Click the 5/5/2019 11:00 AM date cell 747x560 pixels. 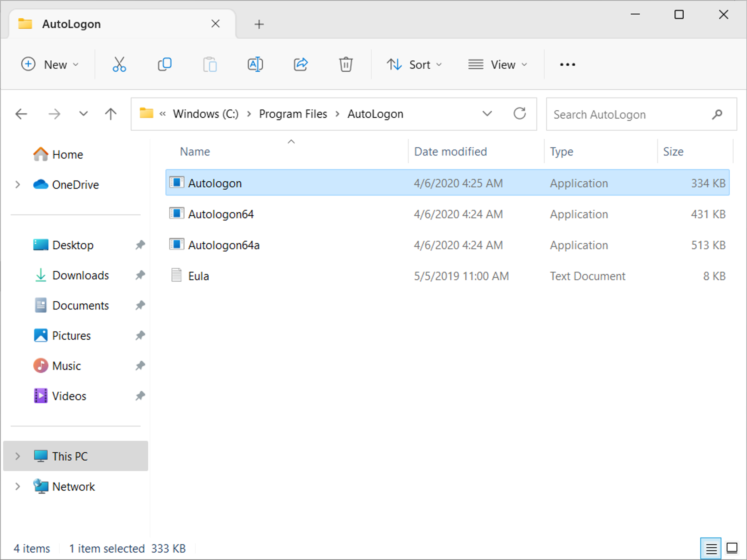click(x=461, y=276)
